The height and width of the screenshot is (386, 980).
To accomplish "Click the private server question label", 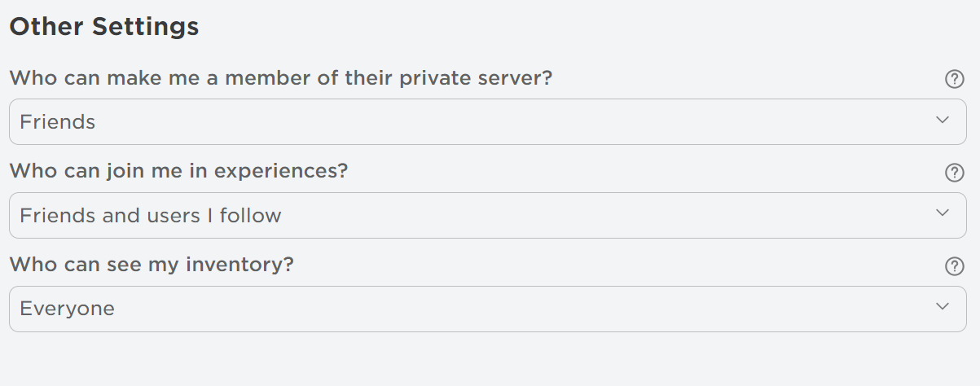I will (x=280, y=79).
